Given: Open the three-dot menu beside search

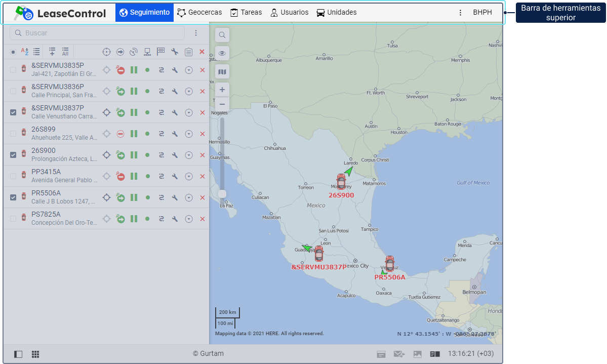Looking at the screenshot, I should coord(196,33).
